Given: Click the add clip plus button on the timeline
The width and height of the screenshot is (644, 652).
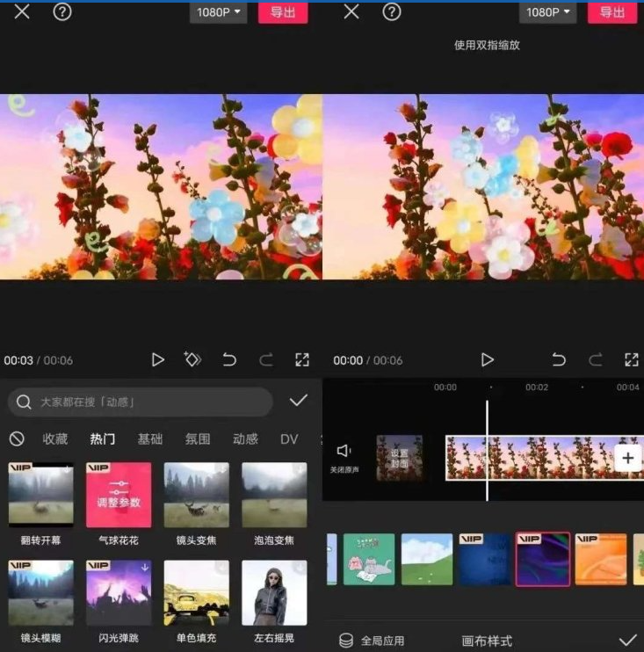Looking at the screenshot, I should 627,458.
